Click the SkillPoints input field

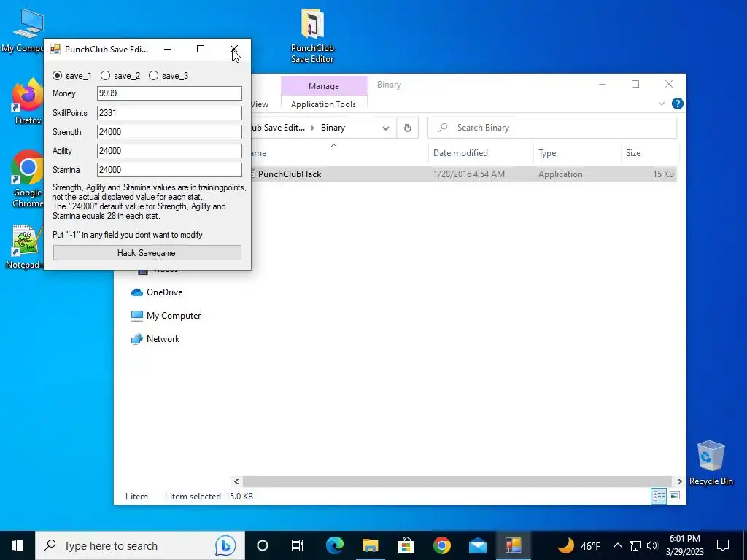point(169,113)
